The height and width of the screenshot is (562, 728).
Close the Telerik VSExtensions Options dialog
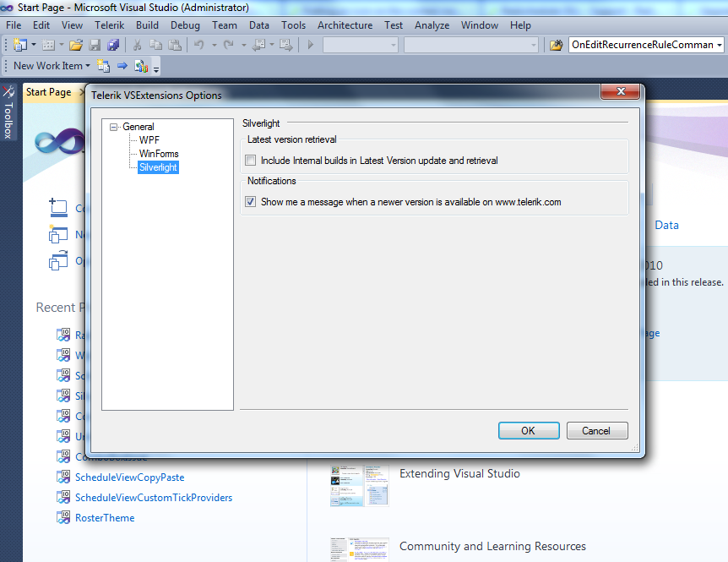coord(620,91)
